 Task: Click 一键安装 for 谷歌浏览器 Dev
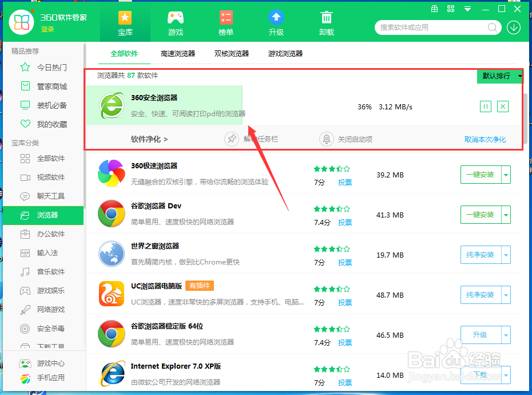click(481, 215)
